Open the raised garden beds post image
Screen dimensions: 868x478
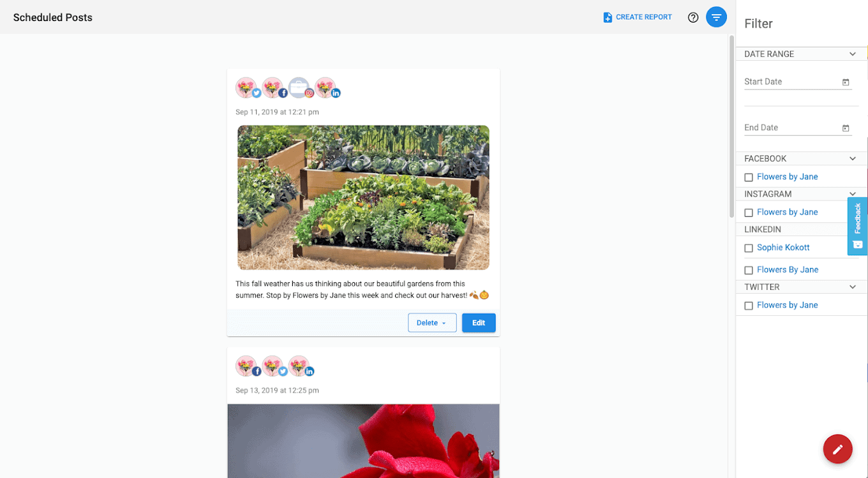[x=363, y=197]
